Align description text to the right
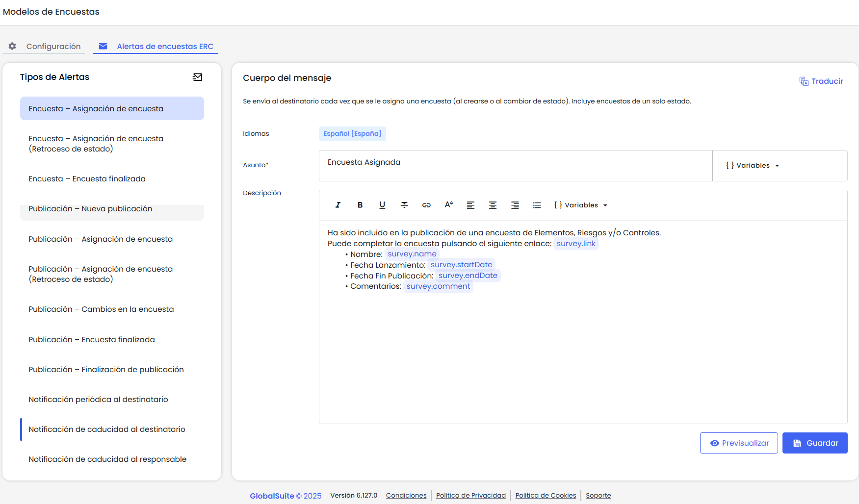The image size is (859, 504). pos(515,205)
